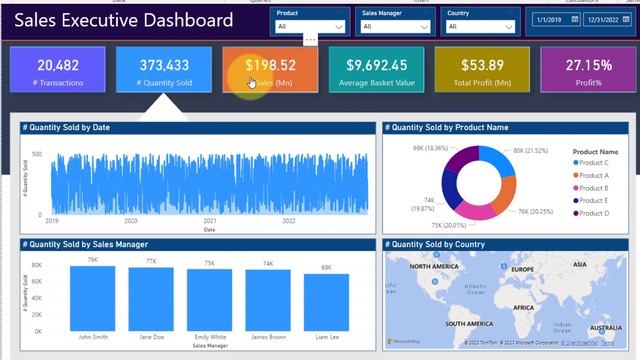Click Product B legend color marker
The image size is (640, 360).
coord(576,188)
